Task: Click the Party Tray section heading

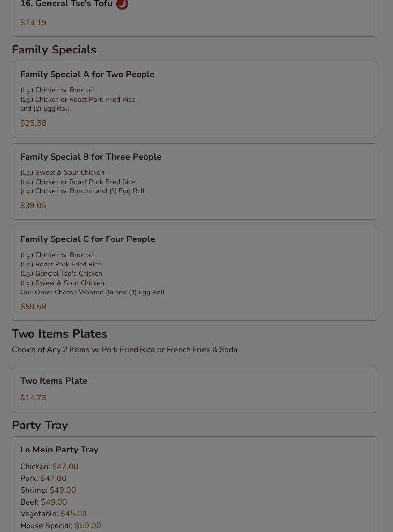Action: 40,425
